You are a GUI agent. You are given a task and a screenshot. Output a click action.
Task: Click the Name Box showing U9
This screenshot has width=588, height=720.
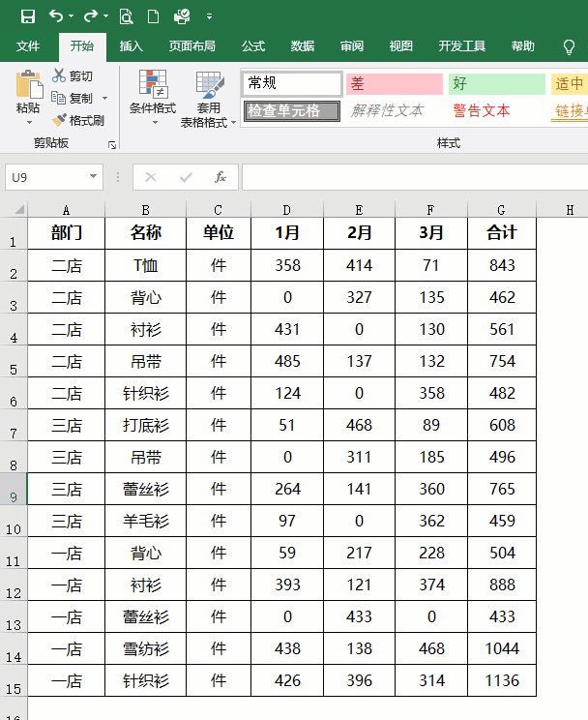pyautogui.click(x=45, y=177)
